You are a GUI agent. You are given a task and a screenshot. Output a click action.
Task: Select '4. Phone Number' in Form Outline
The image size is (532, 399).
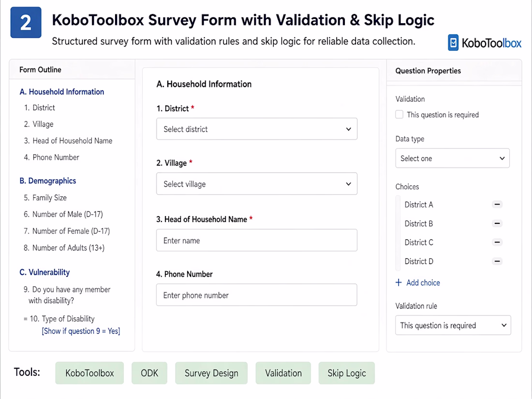coord(51,158)
